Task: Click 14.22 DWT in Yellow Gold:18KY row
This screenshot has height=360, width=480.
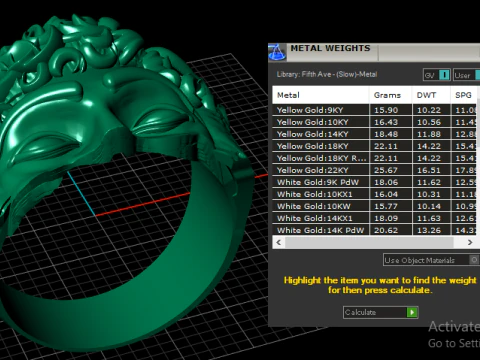Action: [432, 146]
